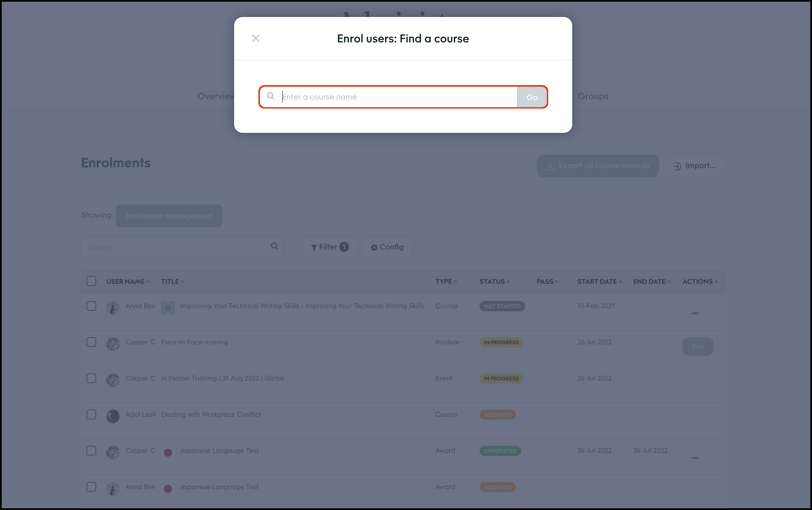Open the three-dots actions for completed Japanese test
812x510 pixels.
pos(695,458)
